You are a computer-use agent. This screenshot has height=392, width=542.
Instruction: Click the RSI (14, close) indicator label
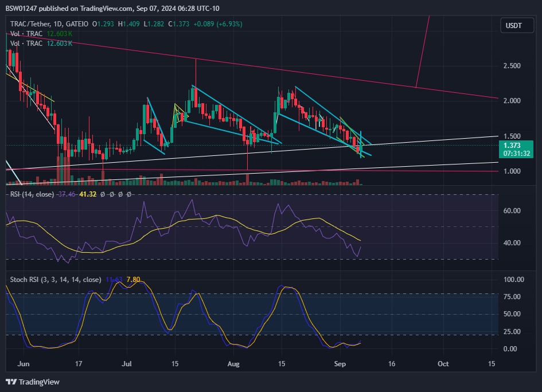(32, 194)
